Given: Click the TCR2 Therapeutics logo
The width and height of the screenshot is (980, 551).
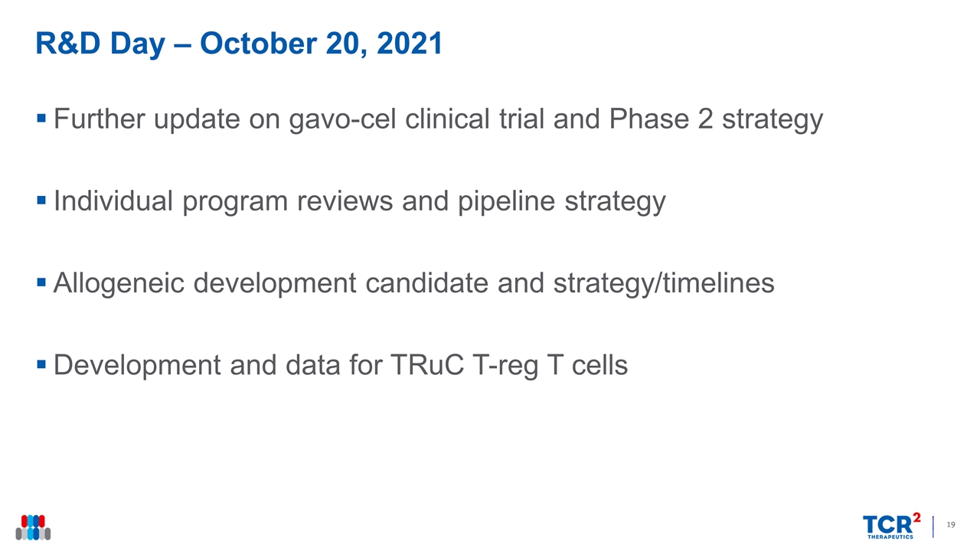Looking at the screenshot, I should 891,526.
